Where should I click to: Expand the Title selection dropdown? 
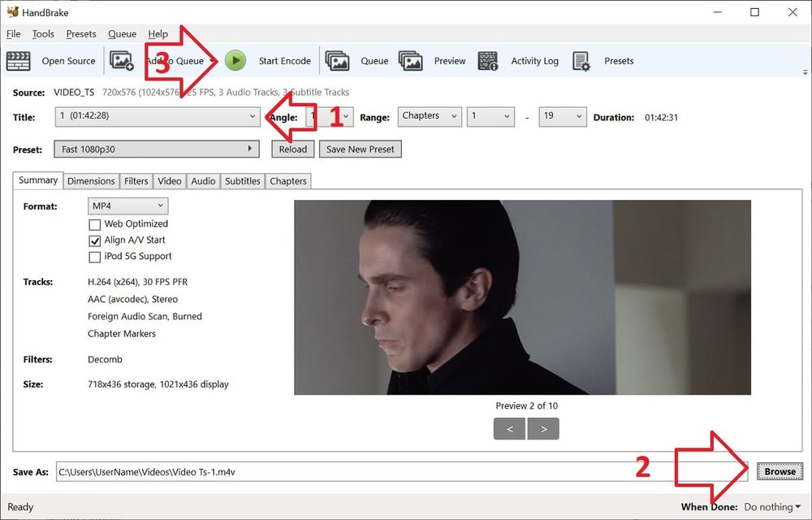252,116
